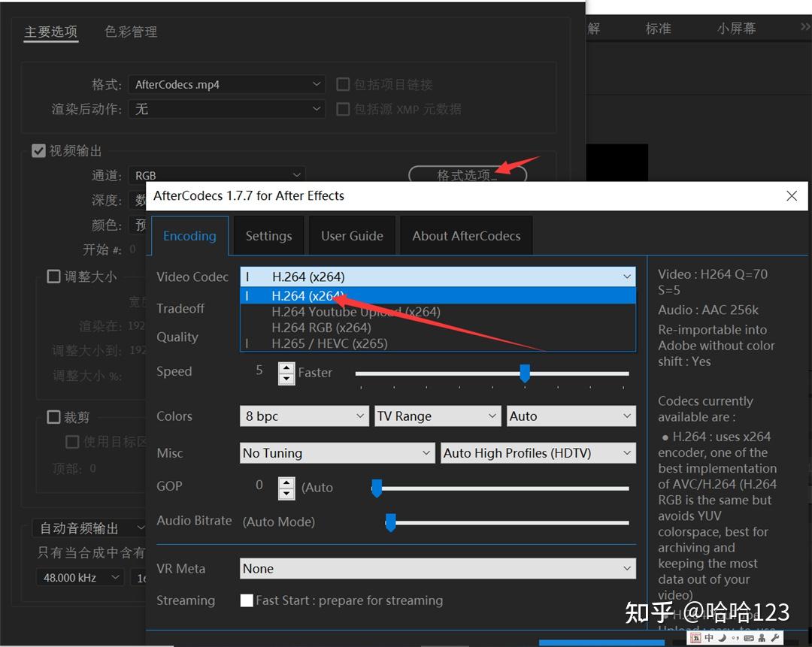812x647 pixels.
Task: Decrease Speed with the down stepper arrow
Action: click(286, 379)
